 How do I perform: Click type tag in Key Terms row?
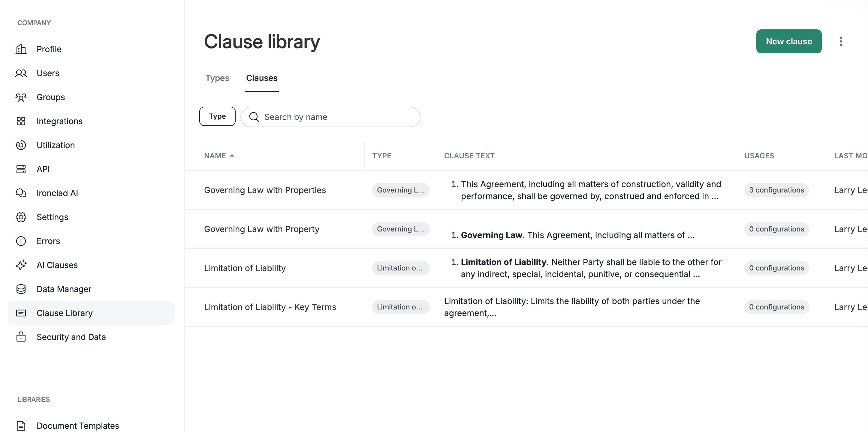pos(401,307)
